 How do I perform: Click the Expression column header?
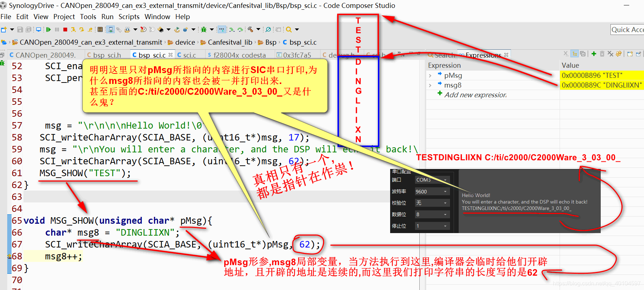tap(444, 65)
